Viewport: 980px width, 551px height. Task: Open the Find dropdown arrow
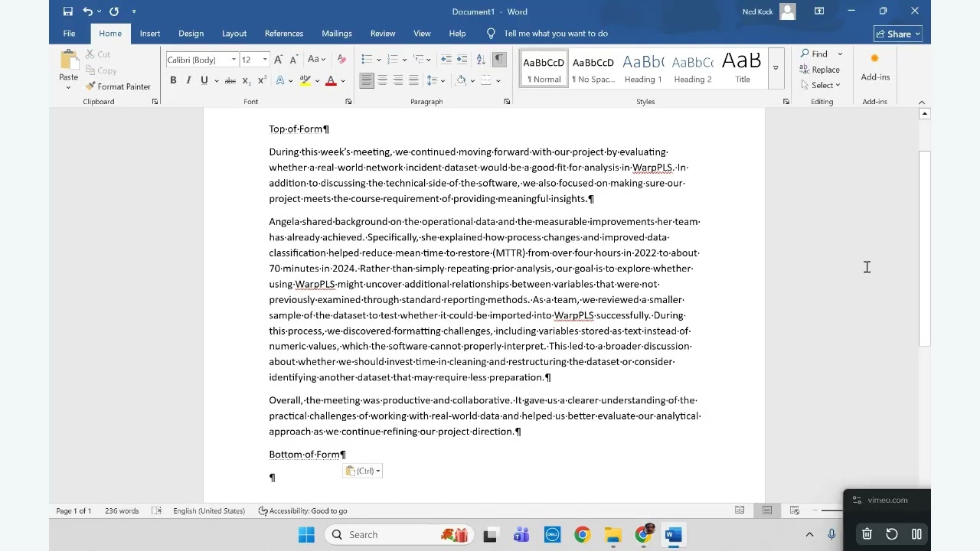coord(840,54)
